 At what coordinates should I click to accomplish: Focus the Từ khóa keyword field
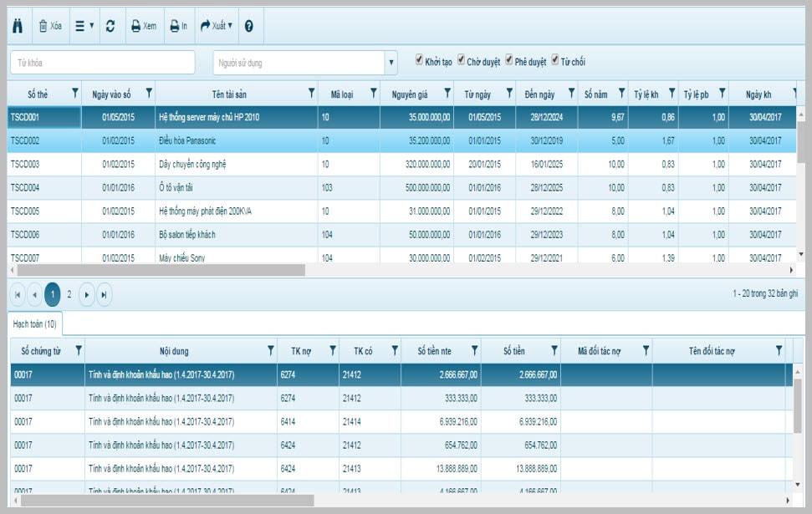point(103,63)
